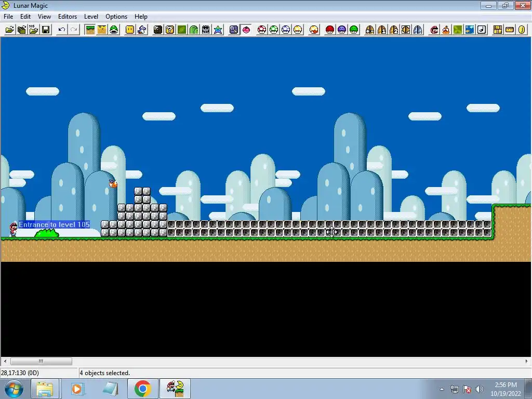Click the yellow brick blocks icon

[498, 30]
